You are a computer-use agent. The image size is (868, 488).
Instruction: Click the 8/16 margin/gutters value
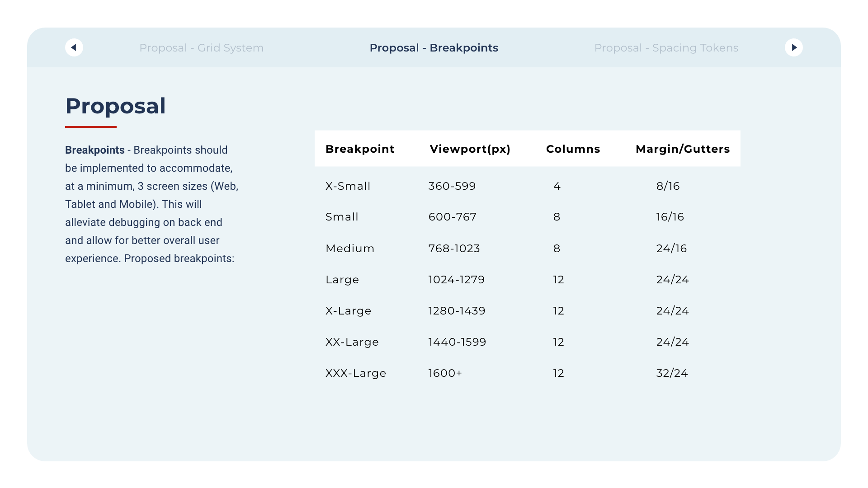click(x=668, y=186)
